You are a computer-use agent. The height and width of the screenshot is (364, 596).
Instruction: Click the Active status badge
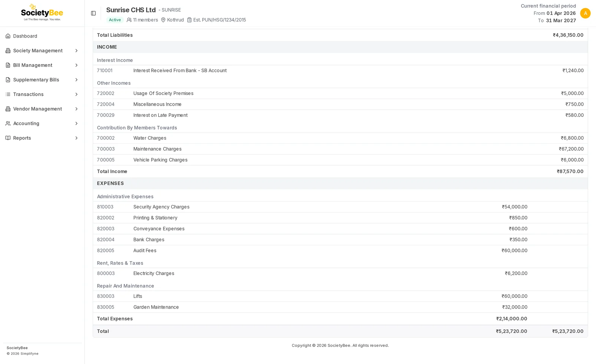[115, 20]
